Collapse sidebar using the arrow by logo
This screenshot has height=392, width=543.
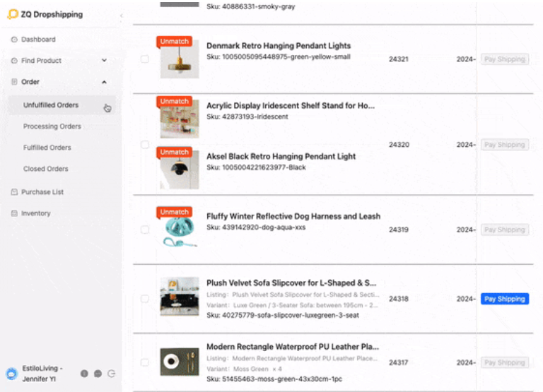click(x=121, y=16)
